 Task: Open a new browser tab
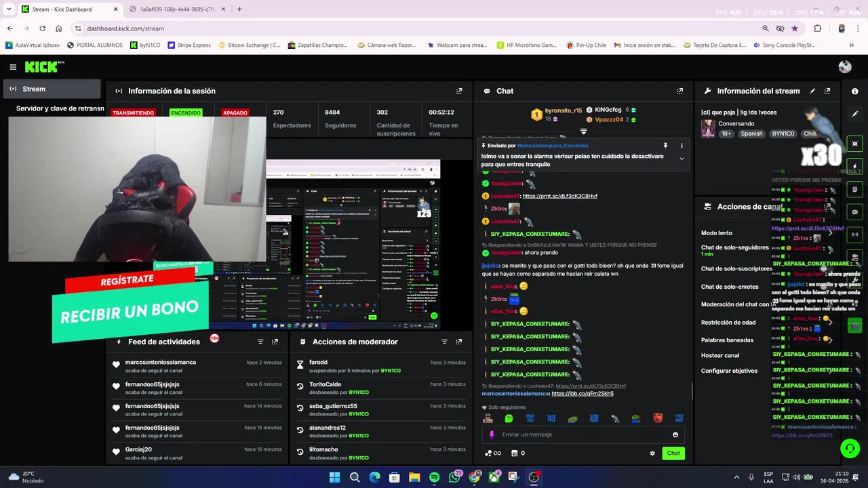239,9
